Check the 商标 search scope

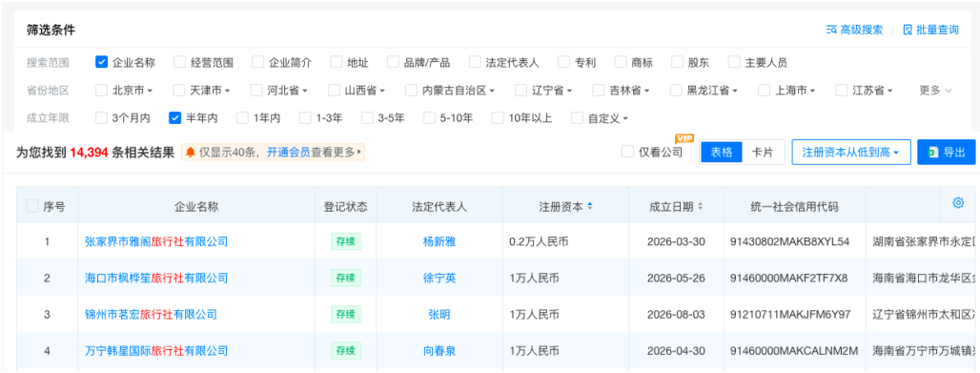point(621,62)
